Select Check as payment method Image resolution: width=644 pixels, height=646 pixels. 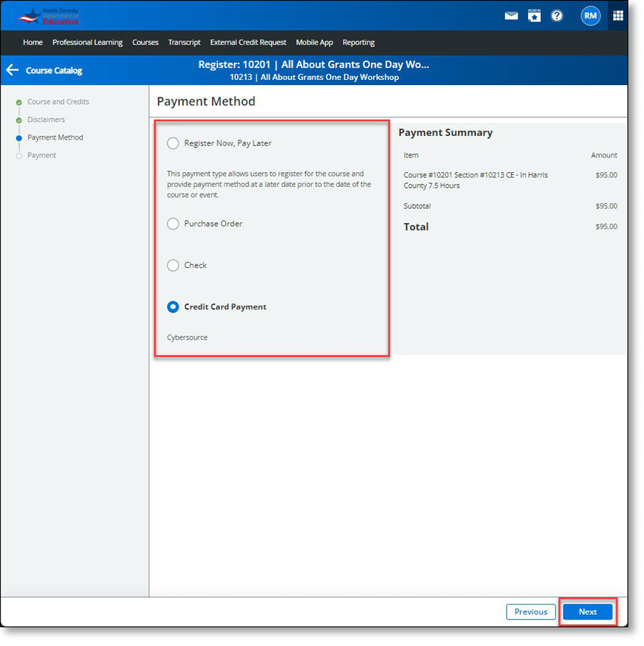[173, 265]
